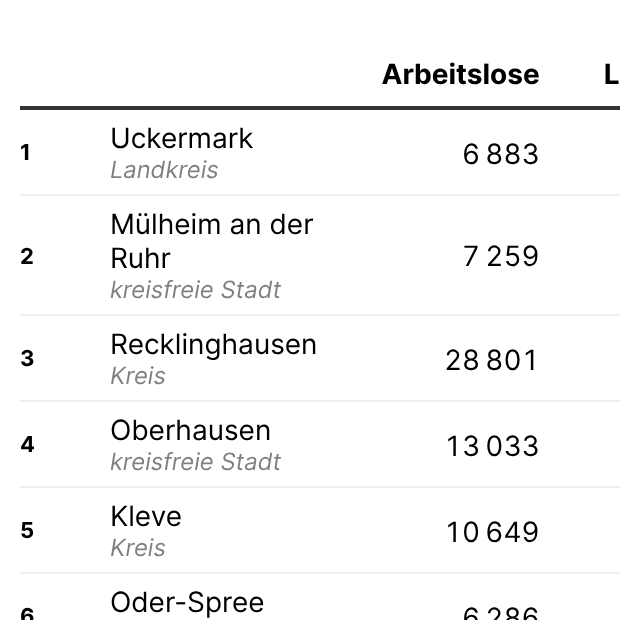Click the value 28 801 for Recklinghausen
640x640 pixels.
491,360
